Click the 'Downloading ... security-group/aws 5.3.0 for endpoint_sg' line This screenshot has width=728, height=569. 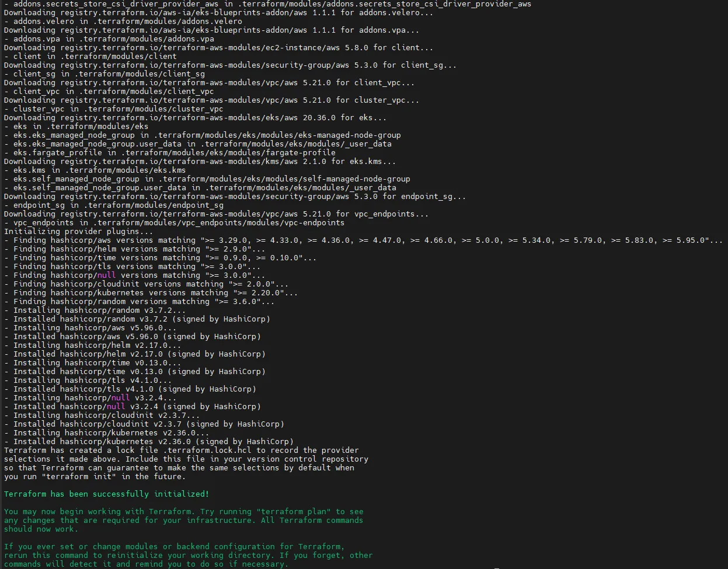coord(235,197)
